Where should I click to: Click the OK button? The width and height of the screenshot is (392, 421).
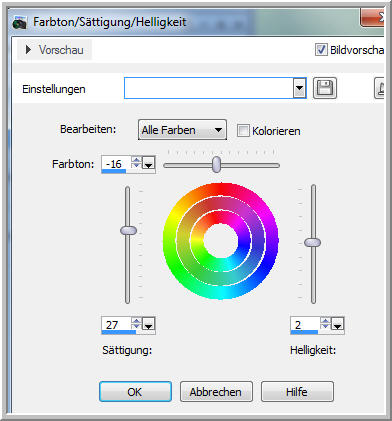[135, 392]
